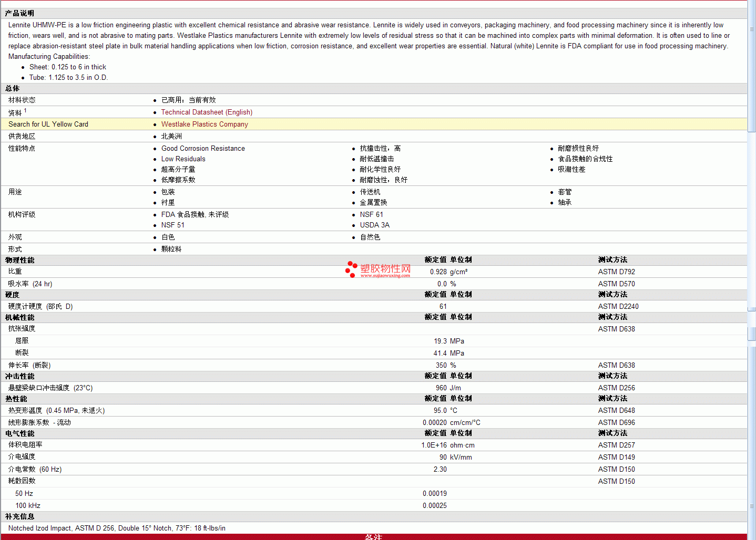Click the Sheet: 0.125 to 6 in thick bullet

click(x=68, y=67)
